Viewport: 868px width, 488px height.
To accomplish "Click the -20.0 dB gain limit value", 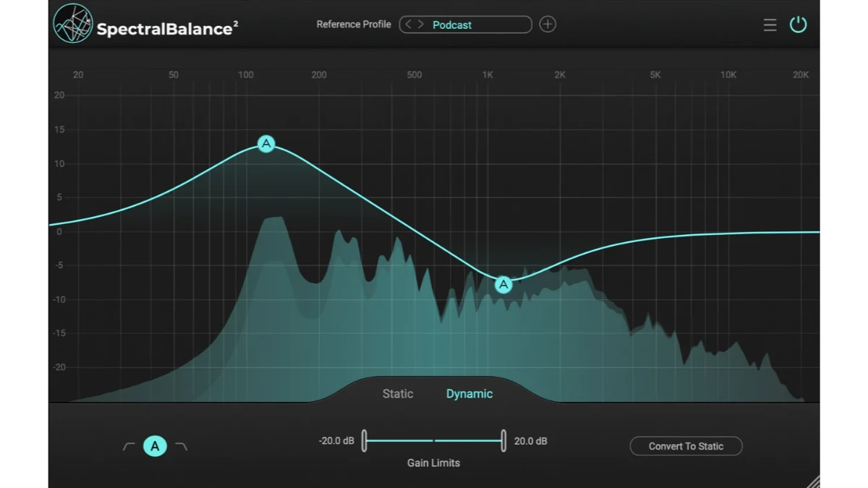I will [336, 441].
